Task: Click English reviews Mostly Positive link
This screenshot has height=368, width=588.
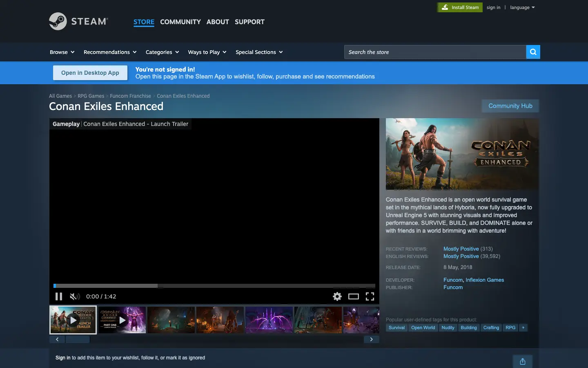Action: click(461, 256)
